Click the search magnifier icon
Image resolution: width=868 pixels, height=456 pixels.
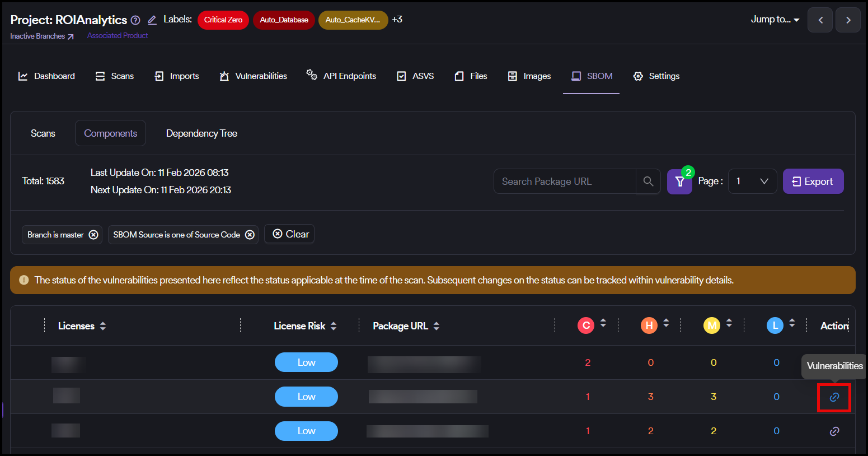coord(648,182)
